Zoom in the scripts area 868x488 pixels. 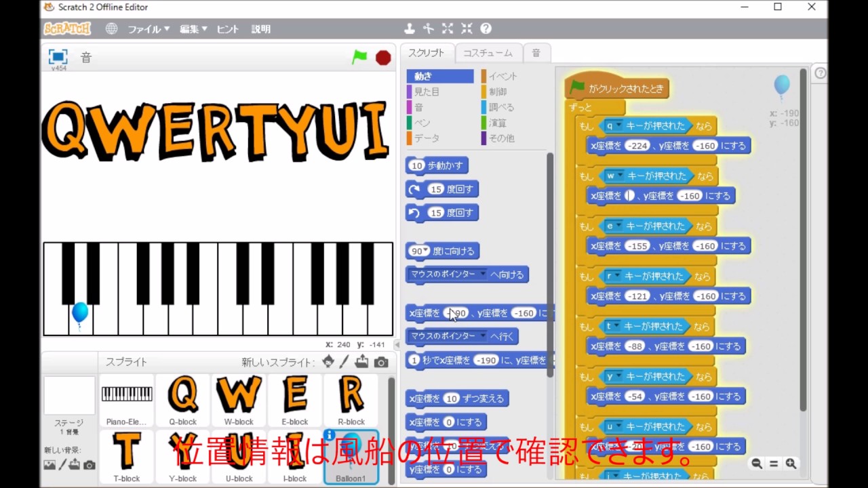(791, 464)
